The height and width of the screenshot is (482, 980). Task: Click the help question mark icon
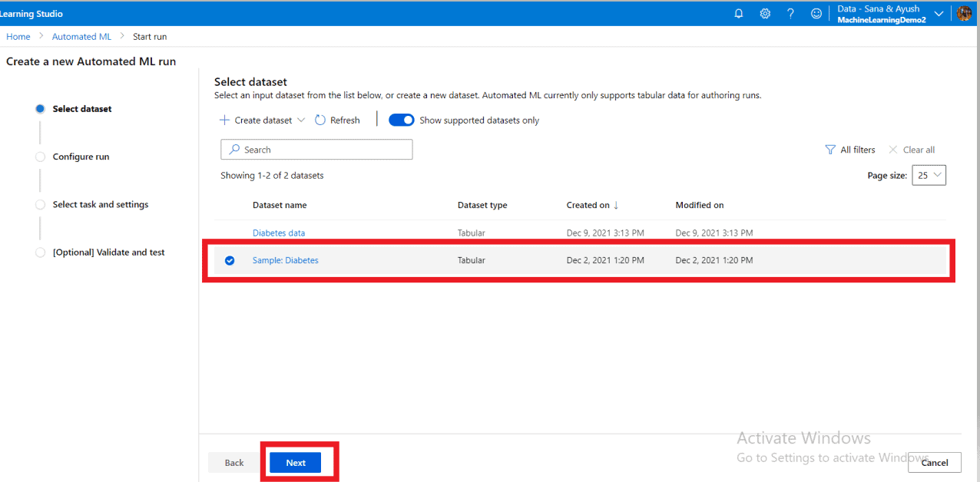tap(790, 13)
